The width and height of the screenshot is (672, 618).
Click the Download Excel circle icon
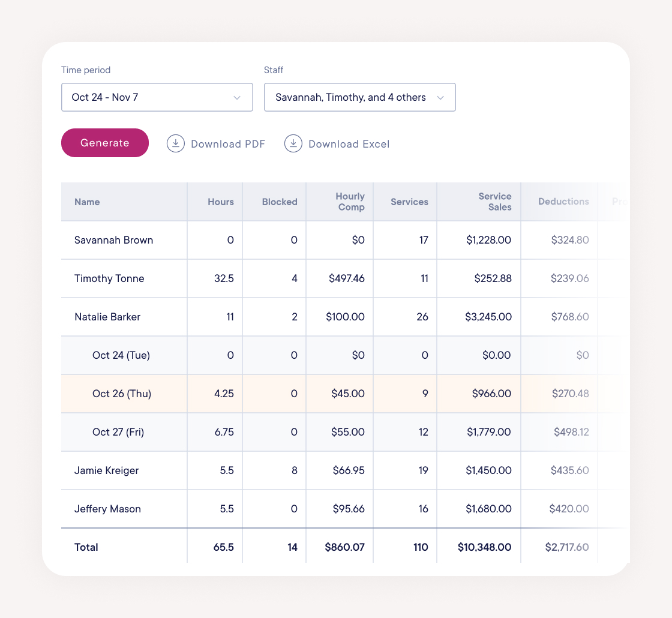[x=293, y=143]
